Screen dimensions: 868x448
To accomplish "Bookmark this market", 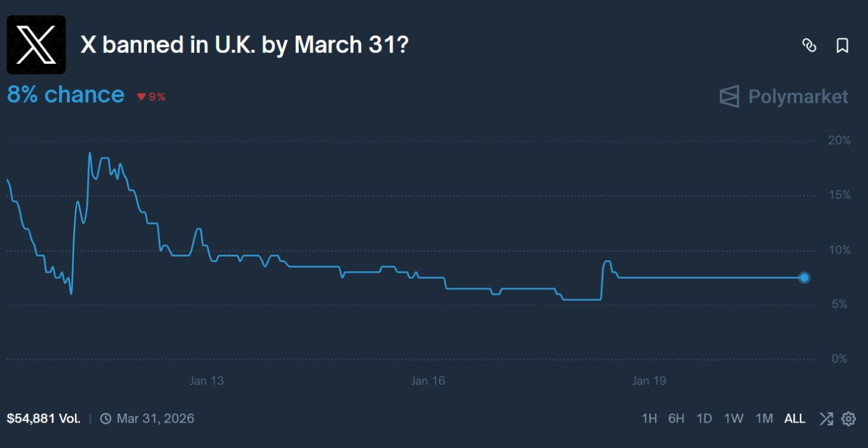I will click(842, 45).
